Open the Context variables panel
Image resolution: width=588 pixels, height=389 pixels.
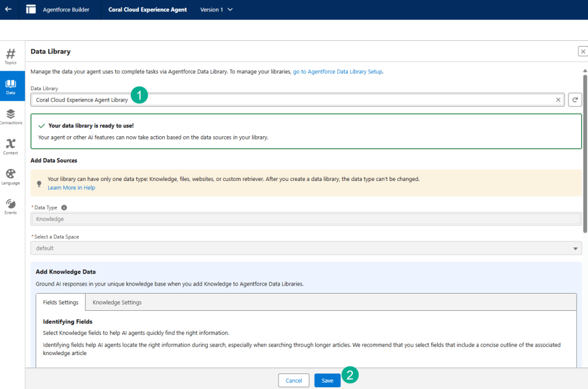10,147
